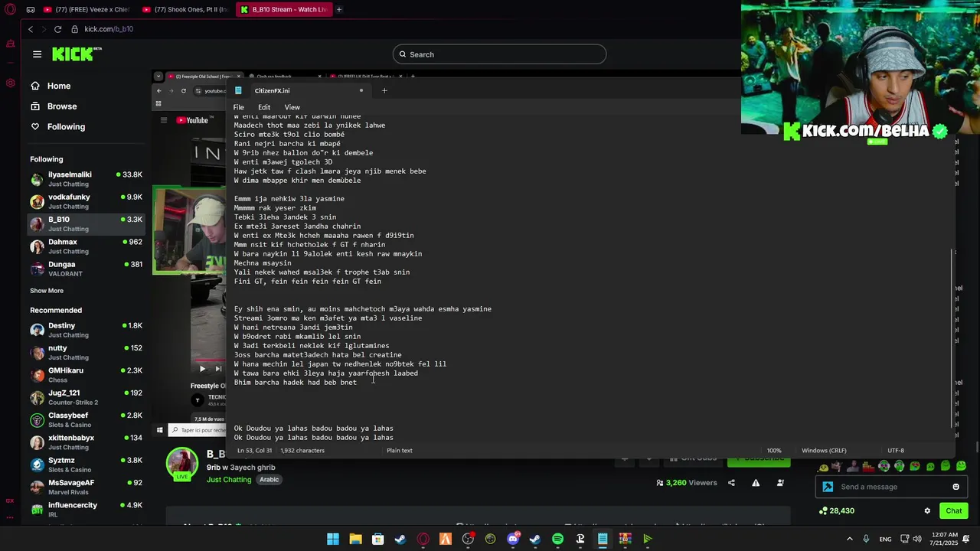Open MsSavageAF Marvel Rivals channel
980x551 pixels.
[x=86, y=487]
